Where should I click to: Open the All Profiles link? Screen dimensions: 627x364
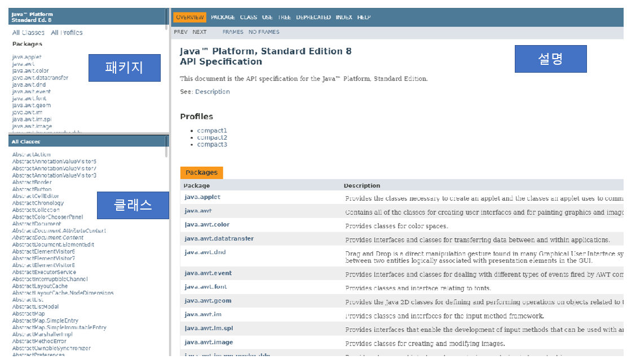[x=67, y=33]
